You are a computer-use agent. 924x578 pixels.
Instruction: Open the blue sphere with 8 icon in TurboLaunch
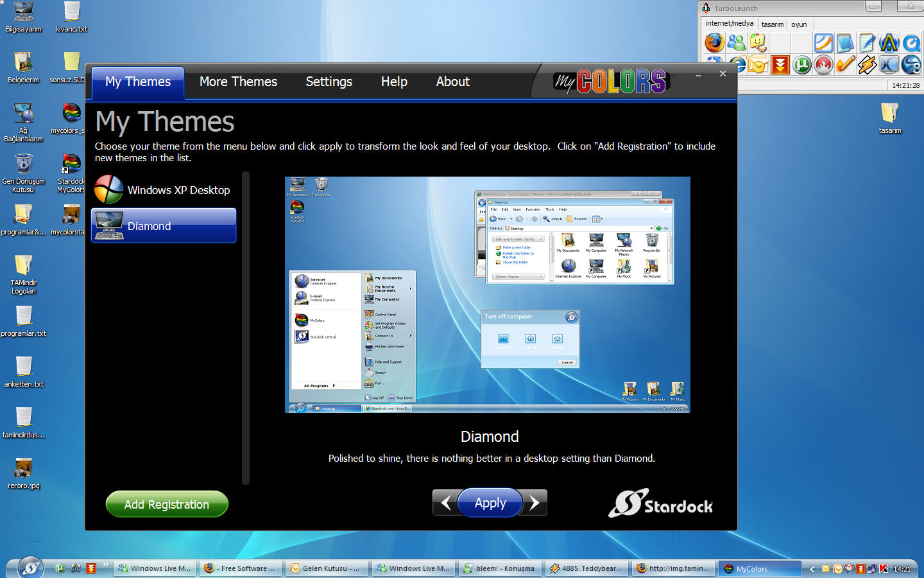[911, 65]
